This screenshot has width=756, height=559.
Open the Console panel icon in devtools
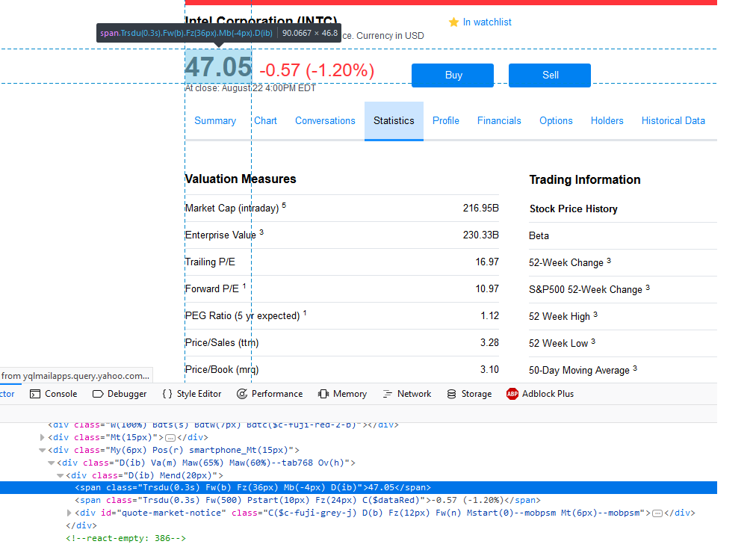click(x=35, y=394)
